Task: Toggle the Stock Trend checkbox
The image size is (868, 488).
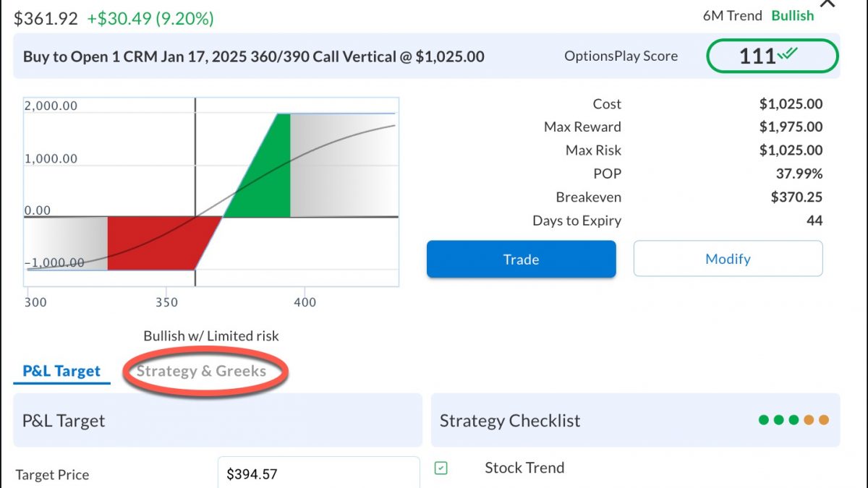Action: click(x=441, y=468)
